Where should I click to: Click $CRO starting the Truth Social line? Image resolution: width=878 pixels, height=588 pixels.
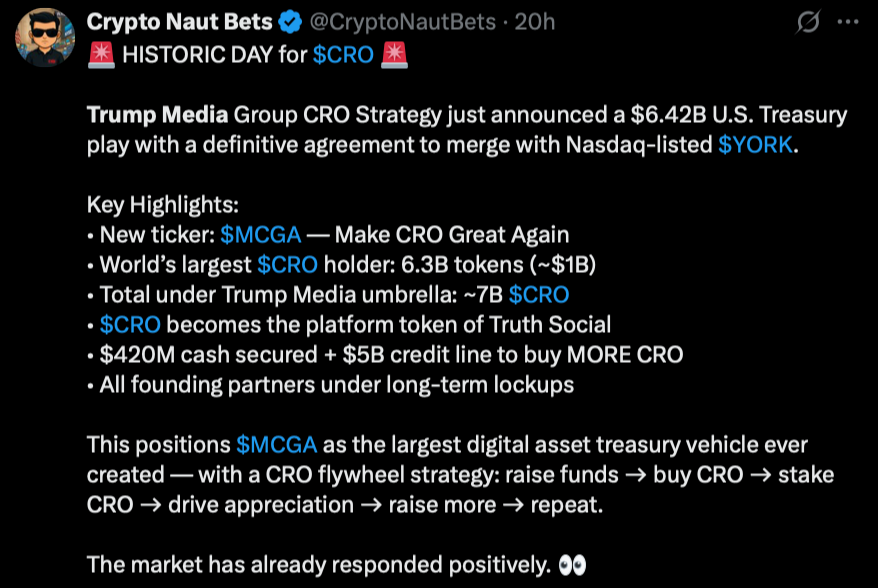tap(130, 325)
